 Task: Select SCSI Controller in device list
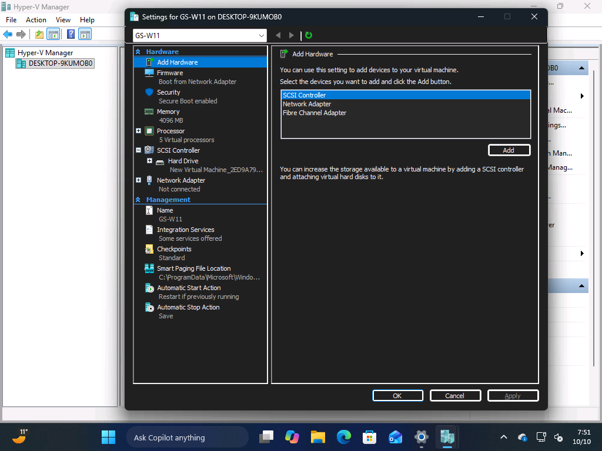(406, 95)
